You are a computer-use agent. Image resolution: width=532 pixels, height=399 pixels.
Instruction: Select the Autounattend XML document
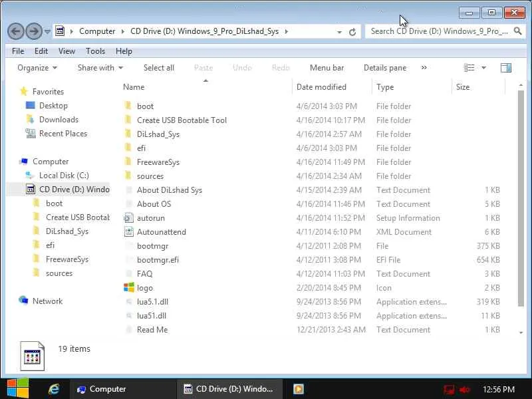coord(155,232)
